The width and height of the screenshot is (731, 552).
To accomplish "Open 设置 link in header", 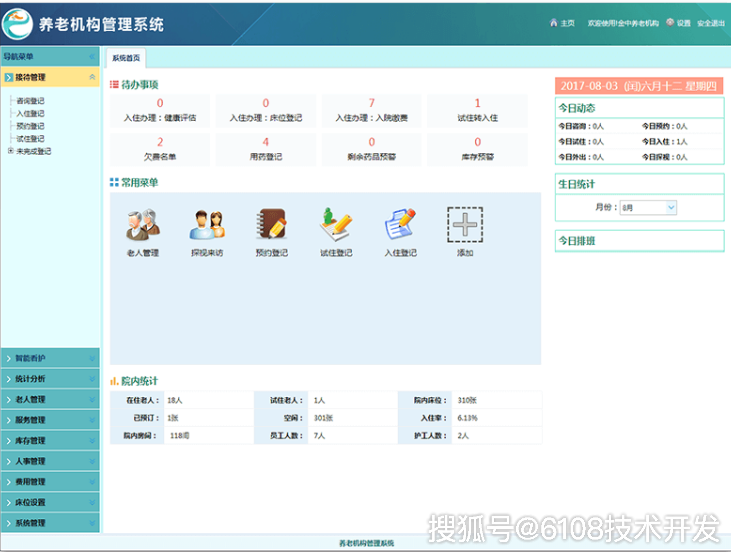I will [x=683, y=23].
